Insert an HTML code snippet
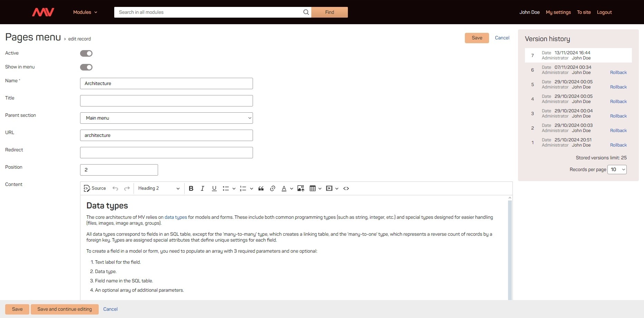Image resolution: width=644 pixels, height=318 pixels. click(x=346, y=188)
